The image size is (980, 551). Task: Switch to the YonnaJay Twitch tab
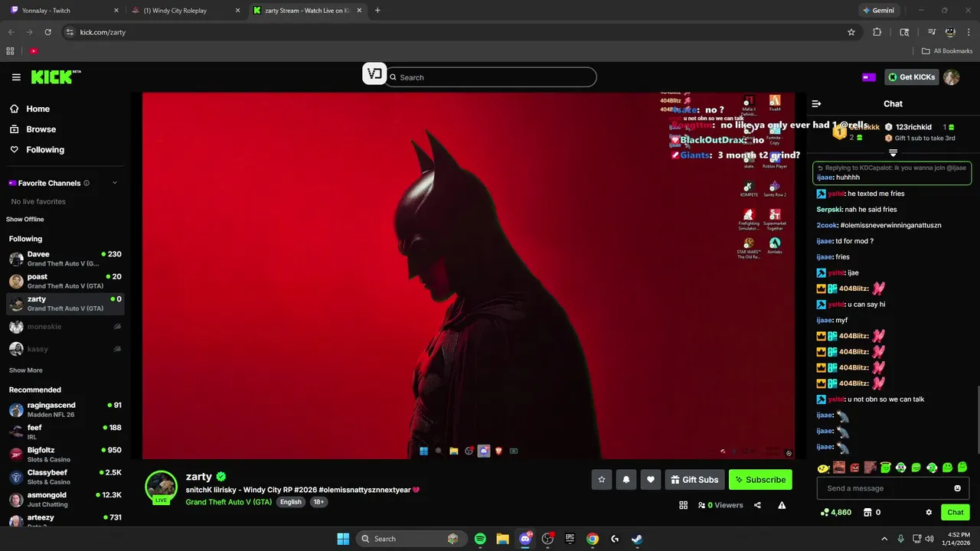[63, 11]
